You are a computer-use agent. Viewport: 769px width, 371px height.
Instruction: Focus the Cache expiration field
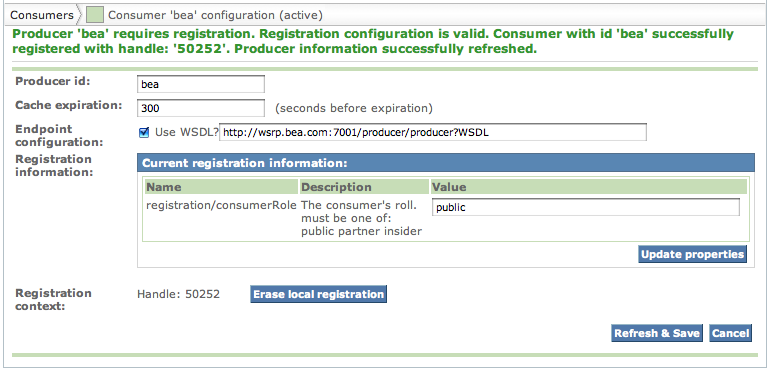[201, 108]
